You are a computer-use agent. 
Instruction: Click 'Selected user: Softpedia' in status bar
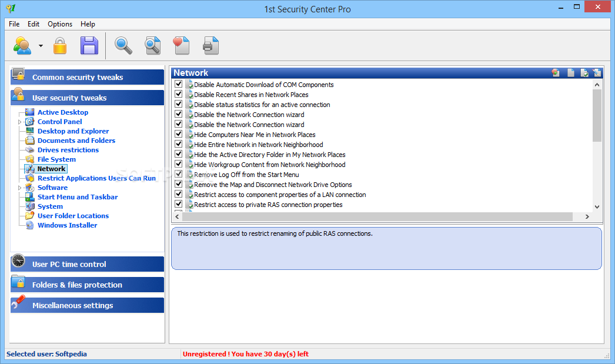click(46, 354)
